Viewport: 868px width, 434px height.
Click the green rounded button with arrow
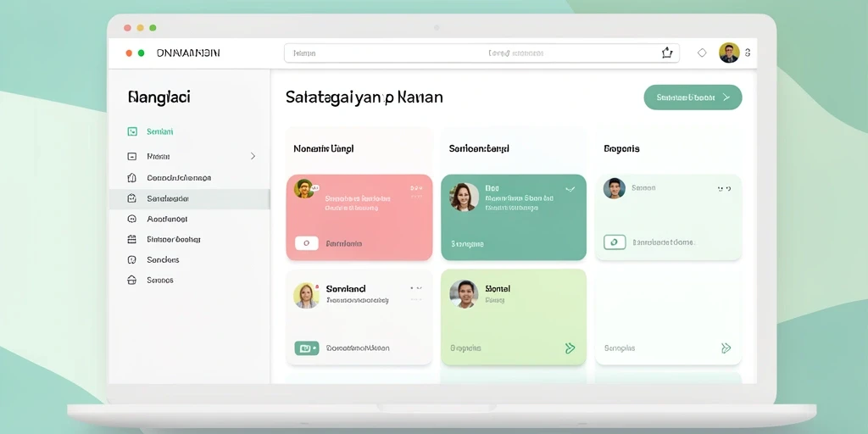(693, 97)
